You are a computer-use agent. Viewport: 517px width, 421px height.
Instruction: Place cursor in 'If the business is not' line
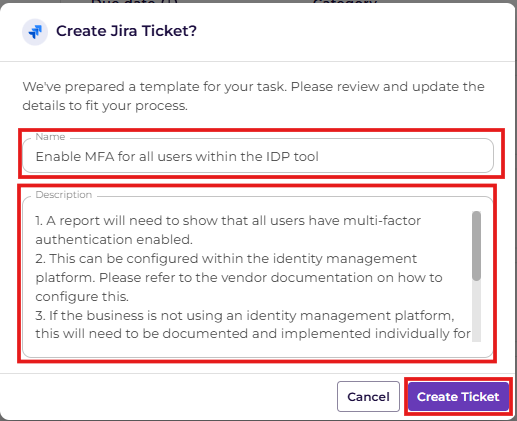245,316
